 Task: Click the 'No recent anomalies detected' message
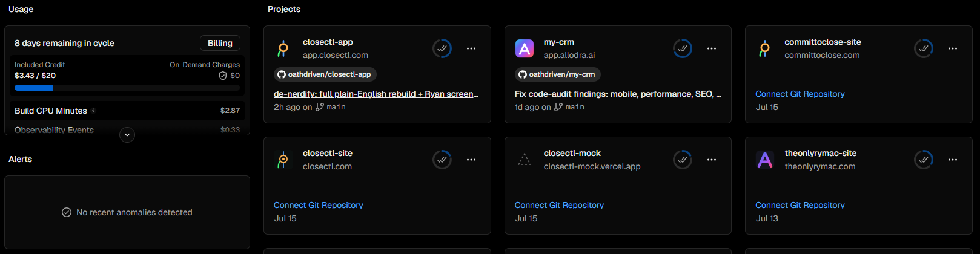(134, 212)
